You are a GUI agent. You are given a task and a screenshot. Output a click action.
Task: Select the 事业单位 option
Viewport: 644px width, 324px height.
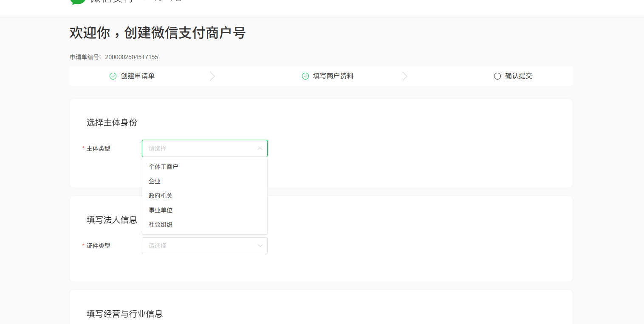[204, 210]
